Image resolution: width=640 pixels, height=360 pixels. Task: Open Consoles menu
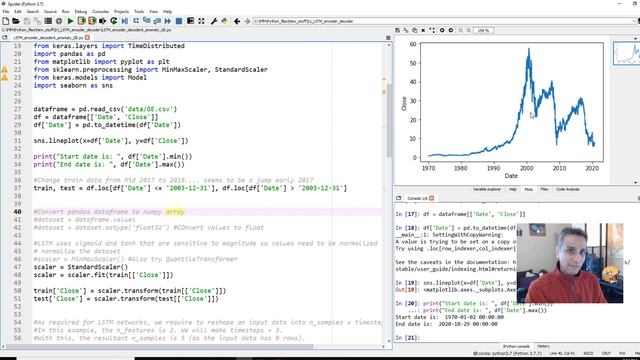pos(100,11)
